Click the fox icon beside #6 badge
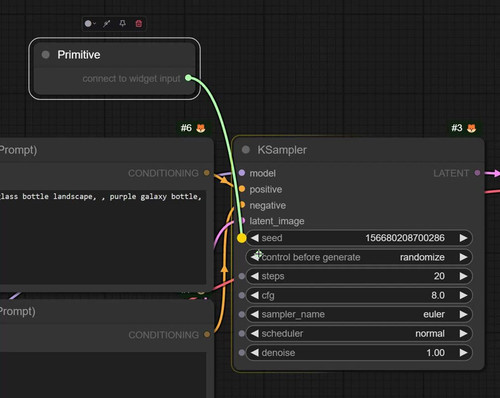 click(x=201, y=128)
